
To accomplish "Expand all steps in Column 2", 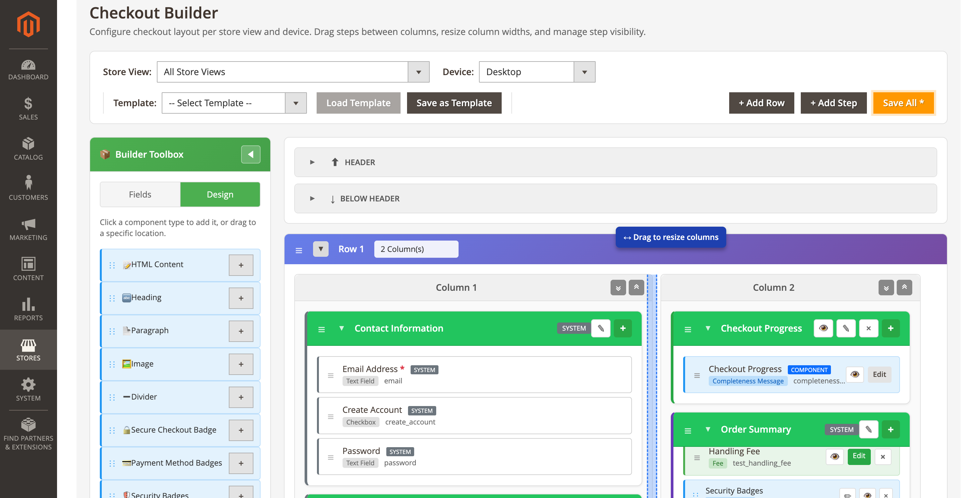I will [886, 288].
